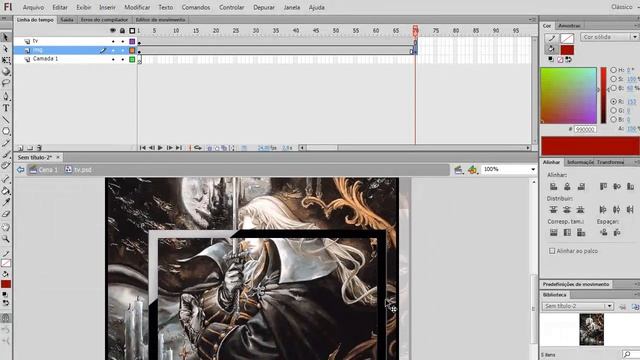
Task: Select the Oval shape tool
Action: click(x=6, y=131)
